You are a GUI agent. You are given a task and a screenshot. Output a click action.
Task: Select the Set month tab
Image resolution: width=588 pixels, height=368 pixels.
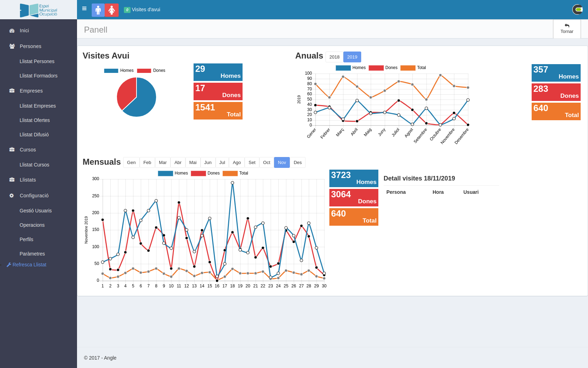point(252,163)
